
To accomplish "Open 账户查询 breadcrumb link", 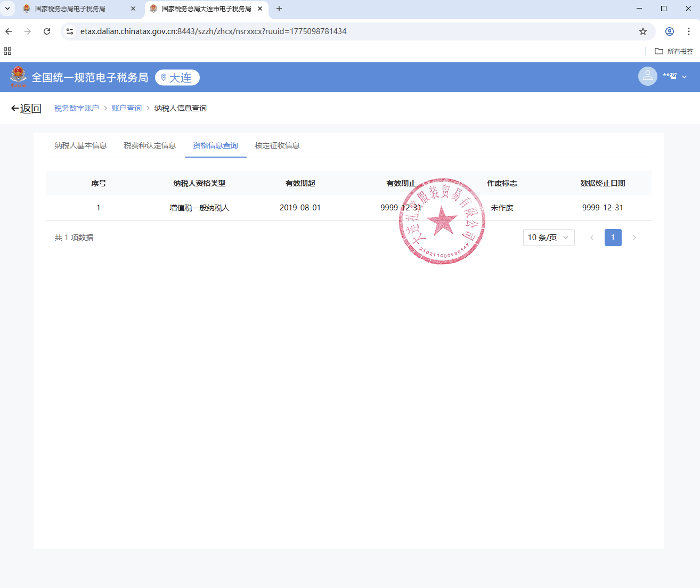I will [127, 108].
